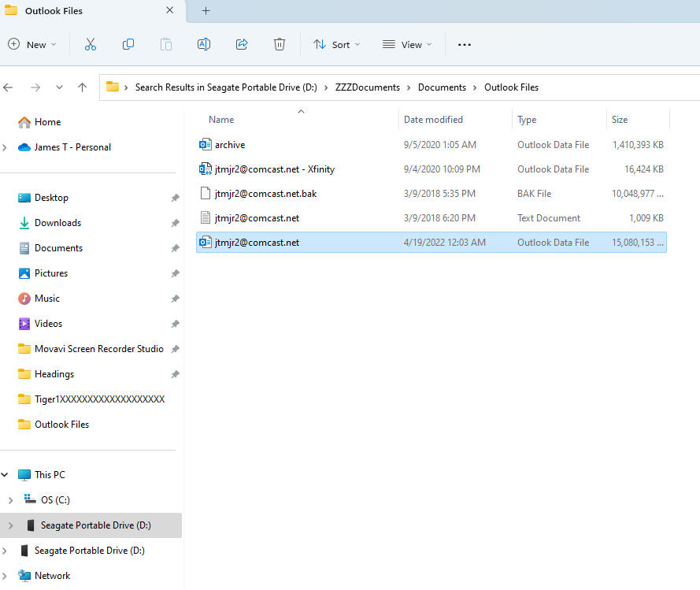Screen dimensions: 700x590
Task: Open the three-dot See more menu
Action: pyautogui.click(x=464, y=45)
